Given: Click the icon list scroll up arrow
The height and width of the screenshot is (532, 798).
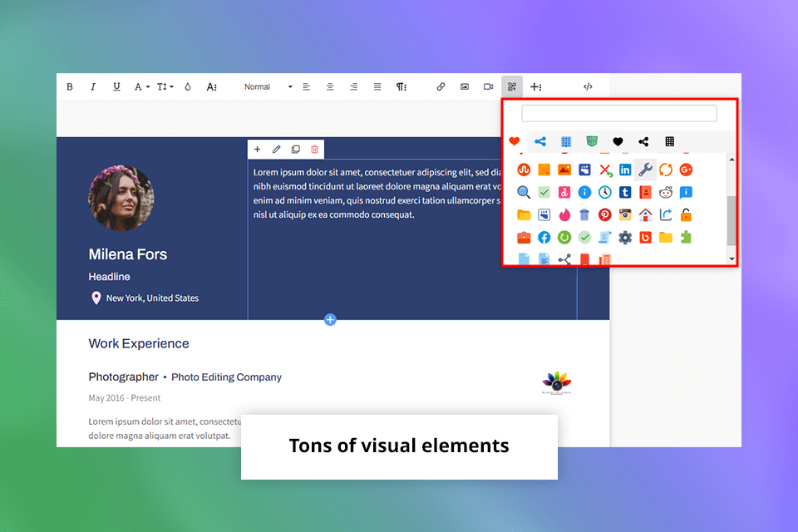Looking at the screenshot, I should point(731,160).
